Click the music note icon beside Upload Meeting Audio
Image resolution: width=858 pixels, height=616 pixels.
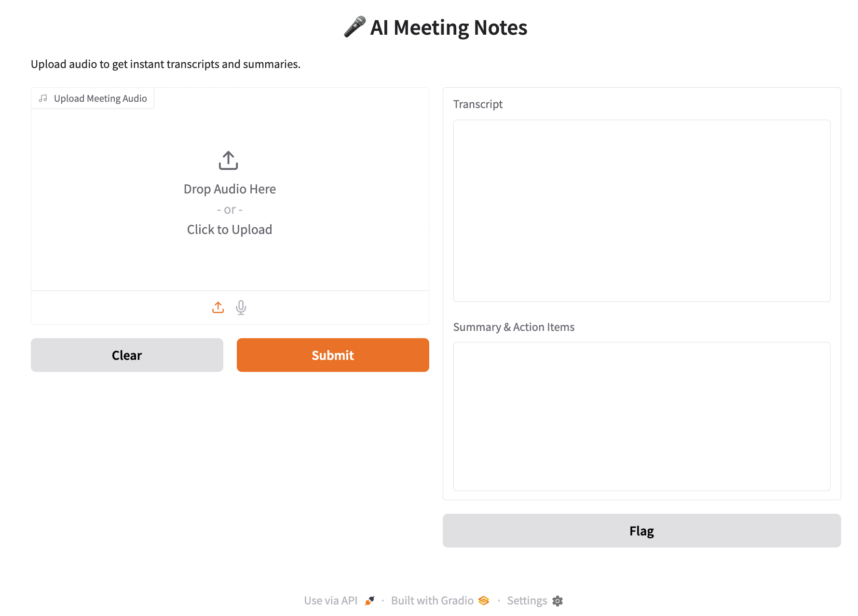click(x=43, y=98)
